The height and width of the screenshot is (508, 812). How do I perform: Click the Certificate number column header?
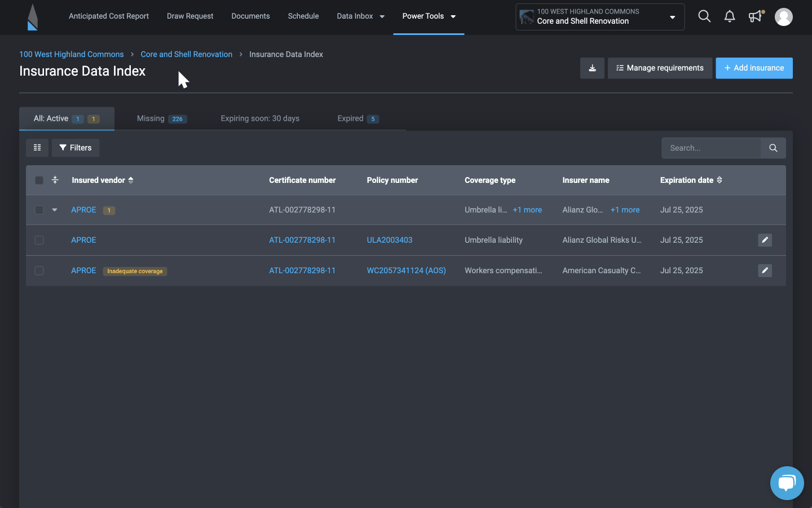[x=302, y=180]
